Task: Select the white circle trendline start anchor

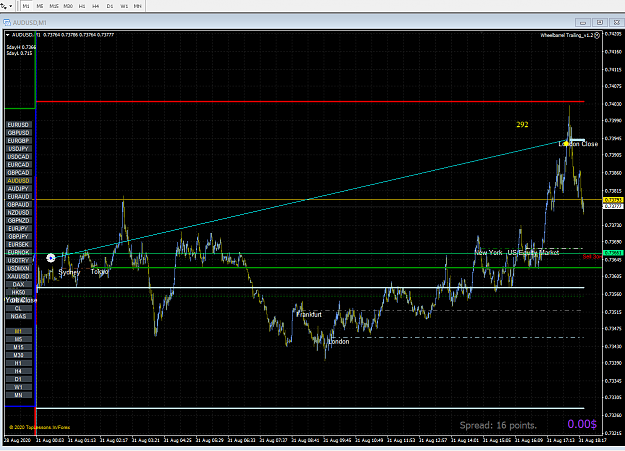Action: click(51, 258)
